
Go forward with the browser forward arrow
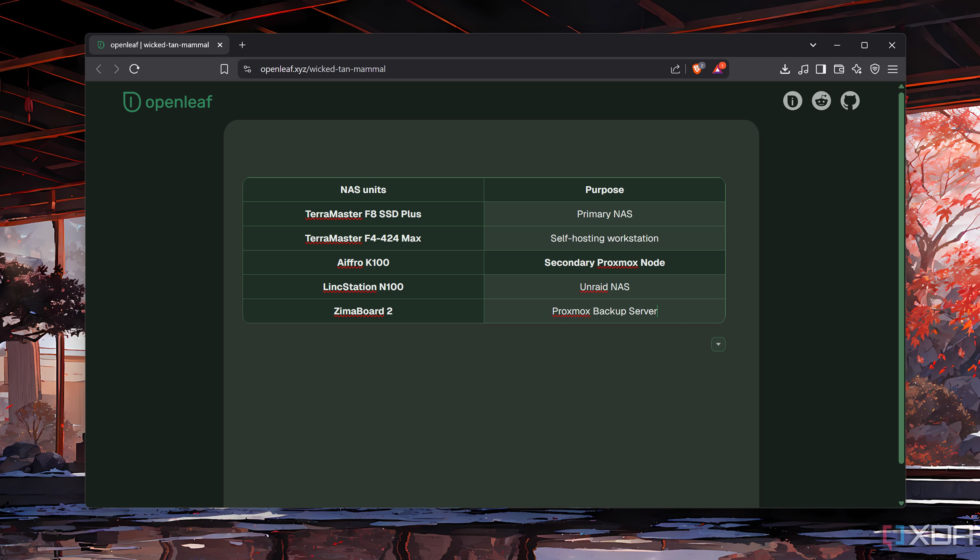point(117,69)
